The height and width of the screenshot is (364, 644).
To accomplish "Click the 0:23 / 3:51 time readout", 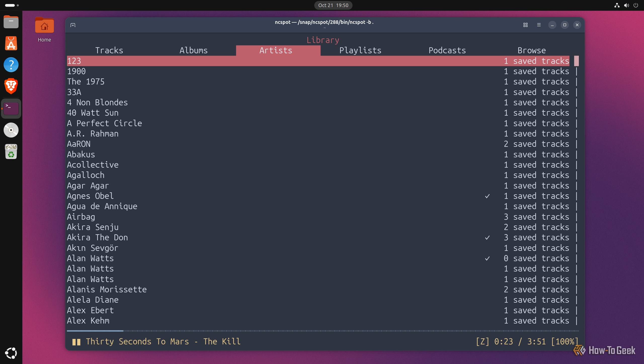I will (x=520, y=341).
